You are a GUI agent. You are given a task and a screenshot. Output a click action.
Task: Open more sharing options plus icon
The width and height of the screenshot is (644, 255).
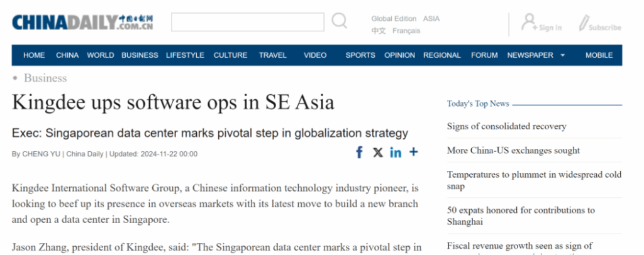tap(413, 152)
